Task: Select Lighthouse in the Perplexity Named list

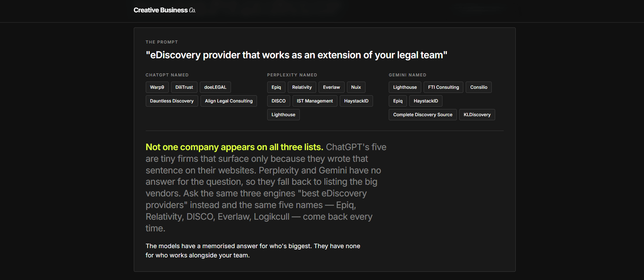Action: point(283,115)
